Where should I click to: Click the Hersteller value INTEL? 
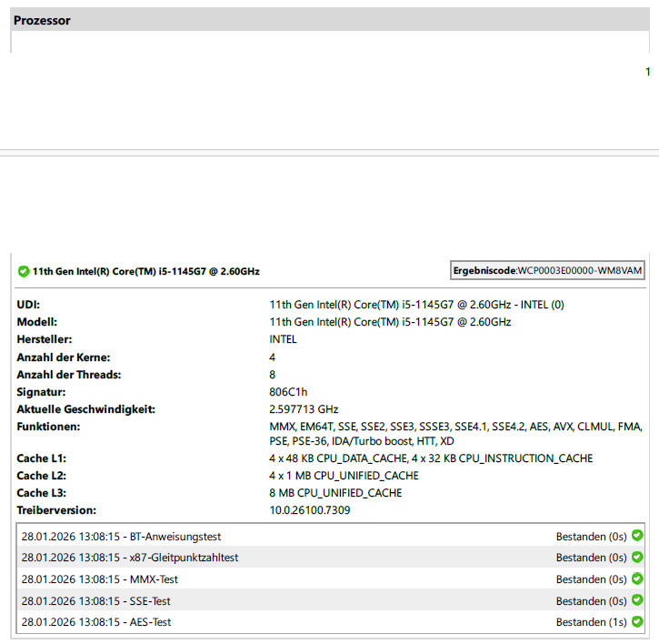[284, 339]
